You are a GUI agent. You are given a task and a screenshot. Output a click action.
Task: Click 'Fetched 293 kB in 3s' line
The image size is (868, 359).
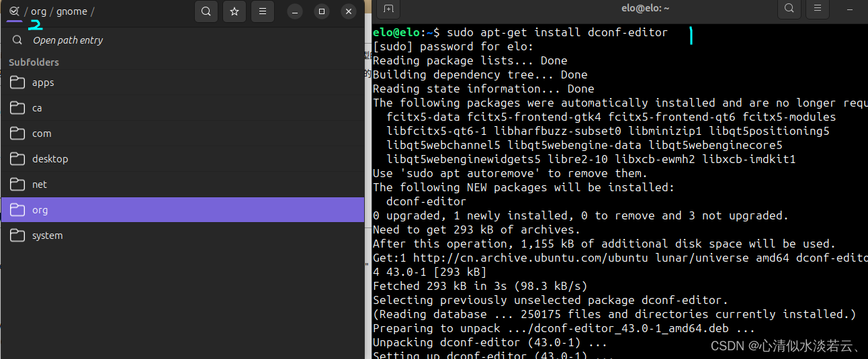pyautogui.click(x=480, y=286)
